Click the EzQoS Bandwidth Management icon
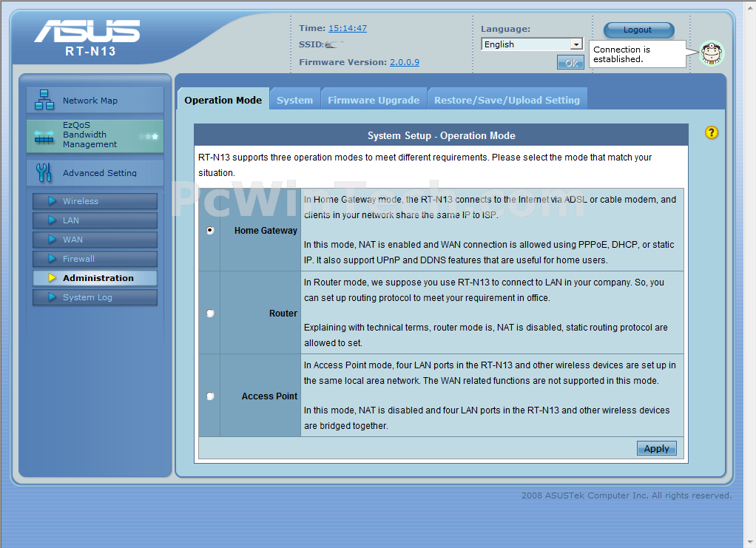Image resolution: width=756 pixels, height=548 pixels. click(x=44, y=138)
